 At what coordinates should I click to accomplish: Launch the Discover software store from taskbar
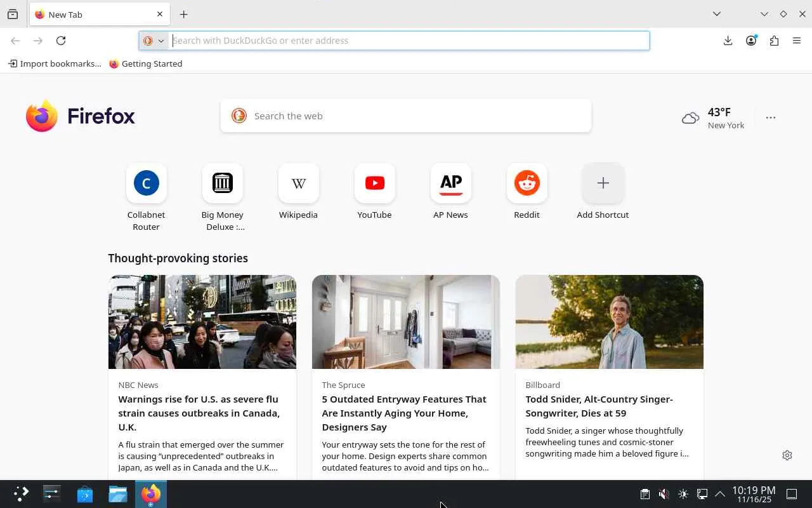click(x=85, y=494)
